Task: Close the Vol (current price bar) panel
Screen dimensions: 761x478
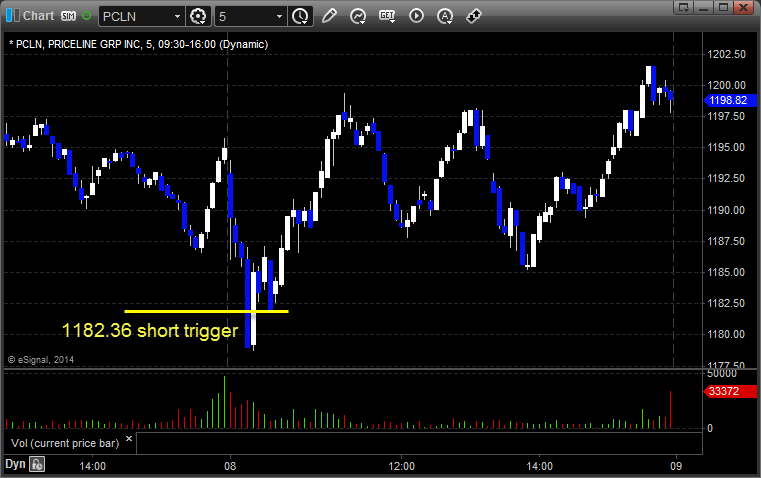Action: click(129, 439)
